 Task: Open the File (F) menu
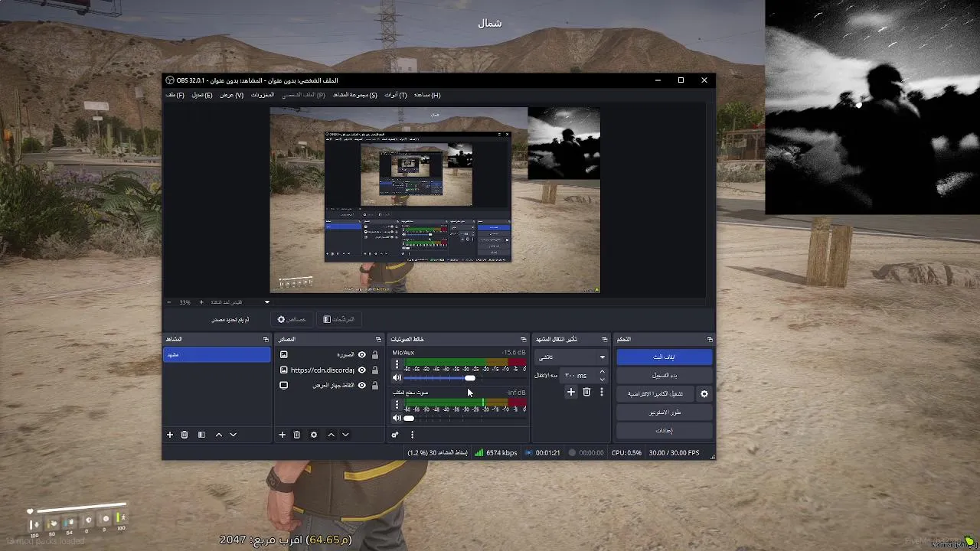tap(175, 95)
